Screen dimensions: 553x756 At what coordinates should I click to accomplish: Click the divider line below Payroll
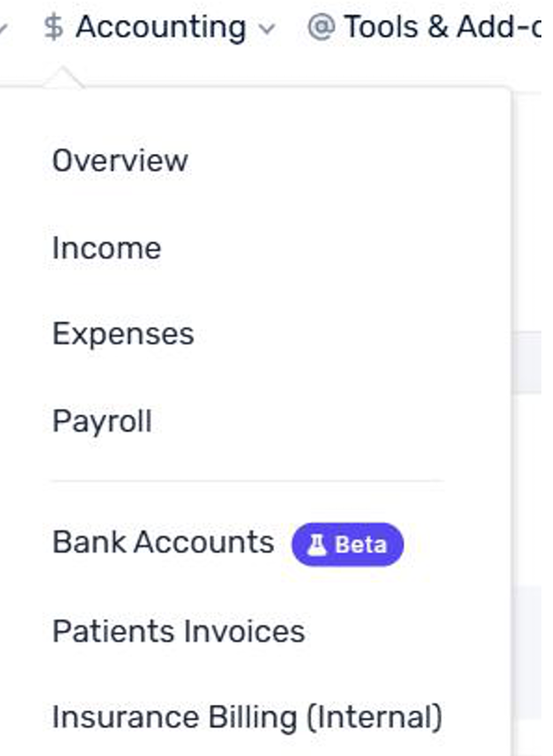tap(248, 481)
